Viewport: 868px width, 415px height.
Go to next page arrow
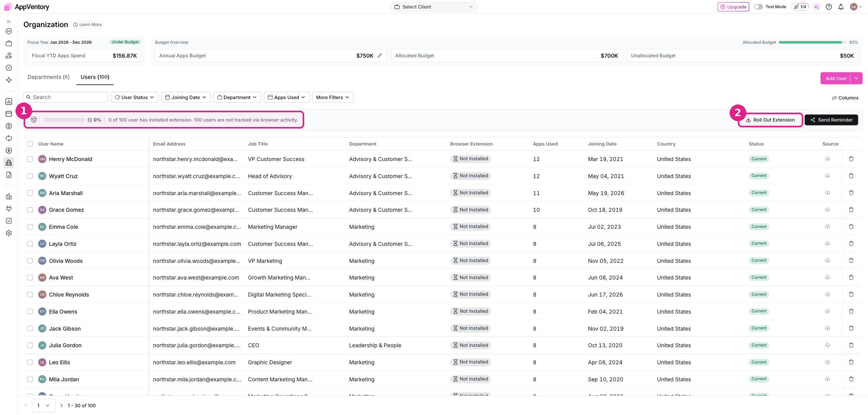(61, 405)
